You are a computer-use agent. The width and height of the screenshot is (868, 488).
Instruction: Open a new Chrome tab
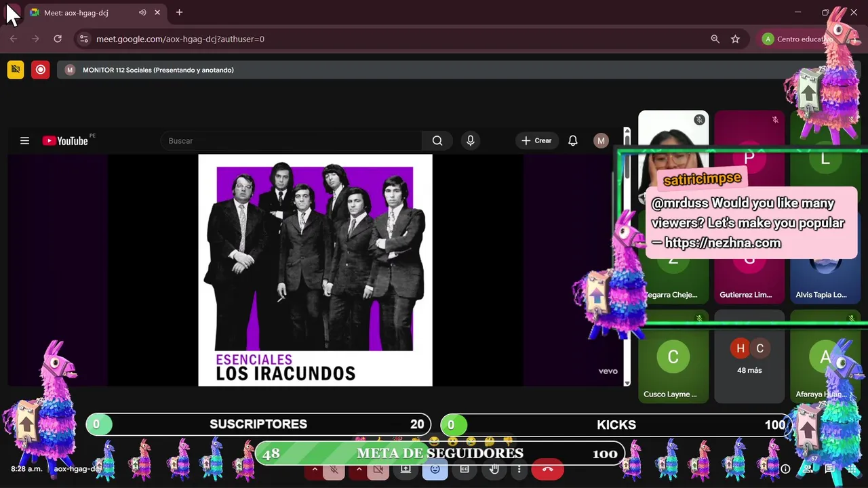179,12
